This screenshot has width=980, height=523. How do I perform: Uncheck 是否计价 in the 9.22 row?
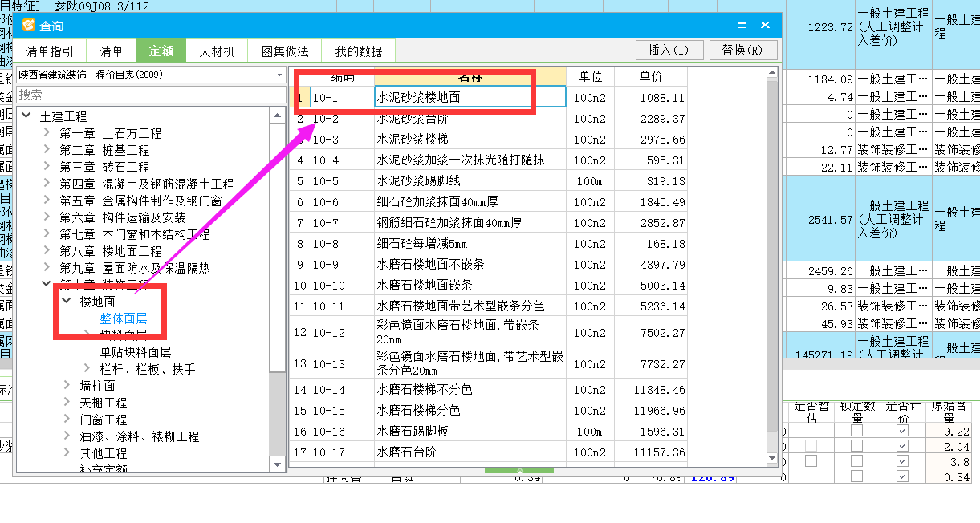coord(903,431)
